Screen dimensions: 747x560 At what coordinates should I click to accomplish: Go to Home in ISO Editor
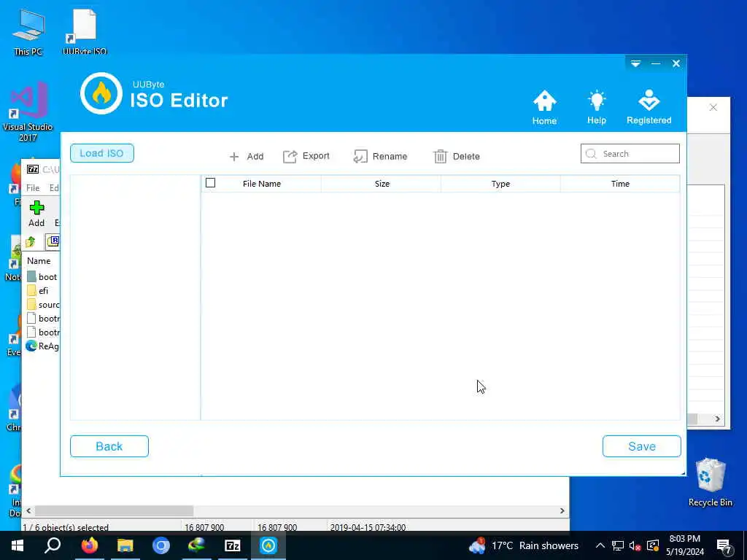(x=544, y=108)
